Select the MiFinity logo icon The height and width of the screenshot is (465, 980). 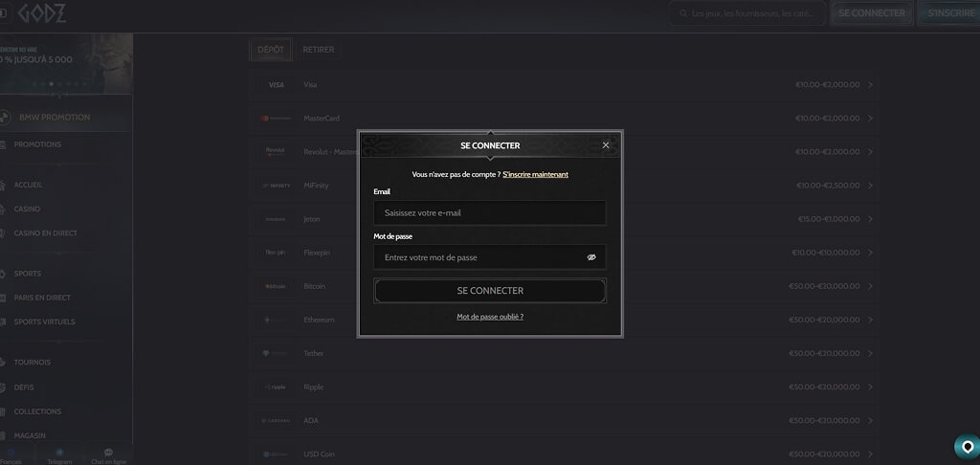point(276,186)
